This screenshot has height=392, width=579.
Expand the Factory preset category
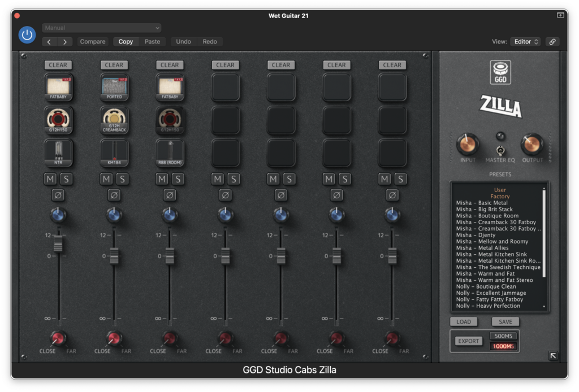(500, 197)
